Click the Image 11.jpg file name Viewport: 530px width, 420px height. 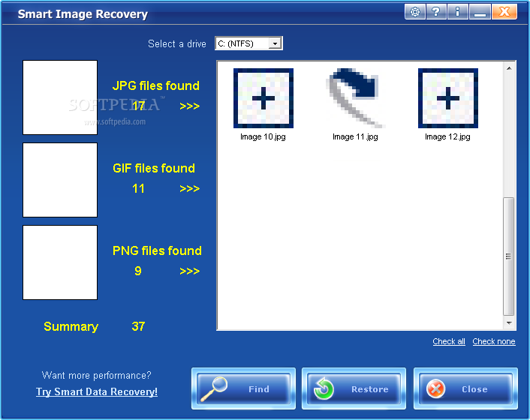pyautogui.click(x=355, y=136)
